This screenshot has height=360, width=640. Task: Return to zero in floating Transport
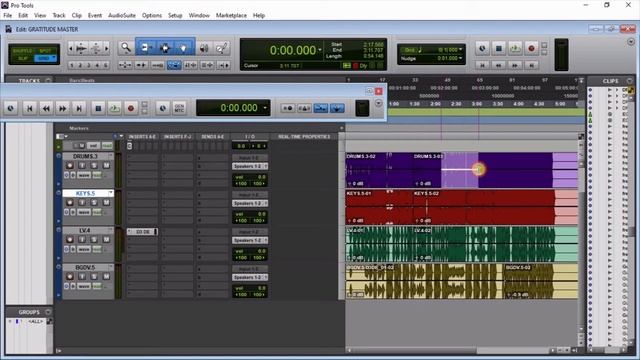coord(29,108)
